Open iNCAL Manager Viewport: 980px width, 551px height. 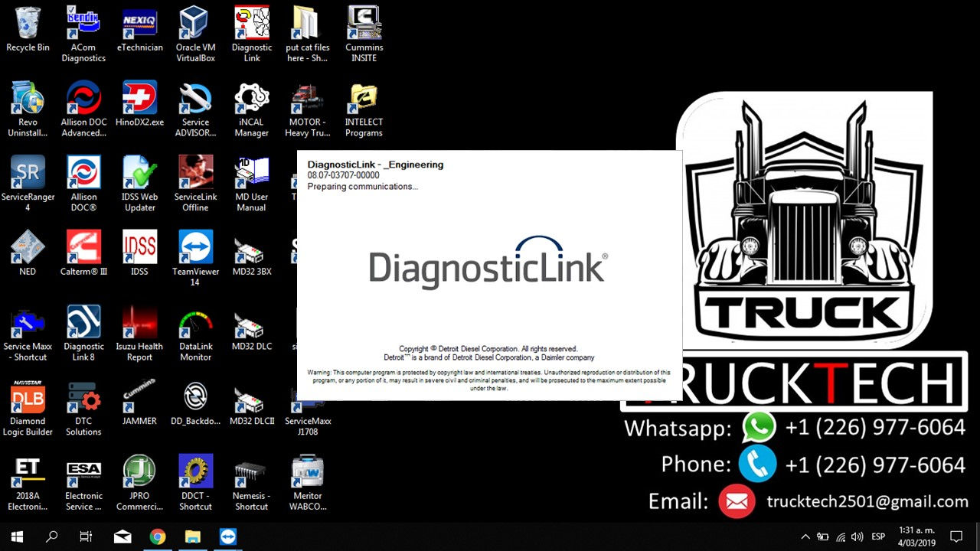251,99
